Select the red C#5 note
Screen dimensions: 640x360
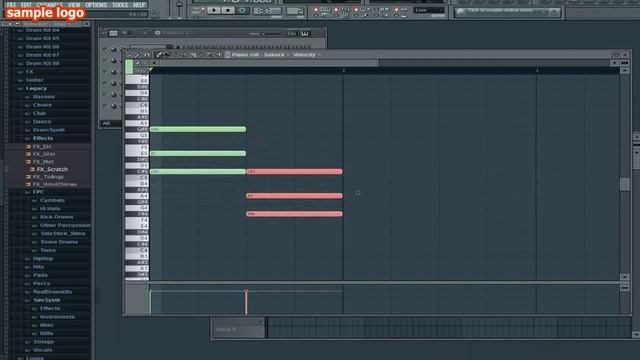point(294,171)
